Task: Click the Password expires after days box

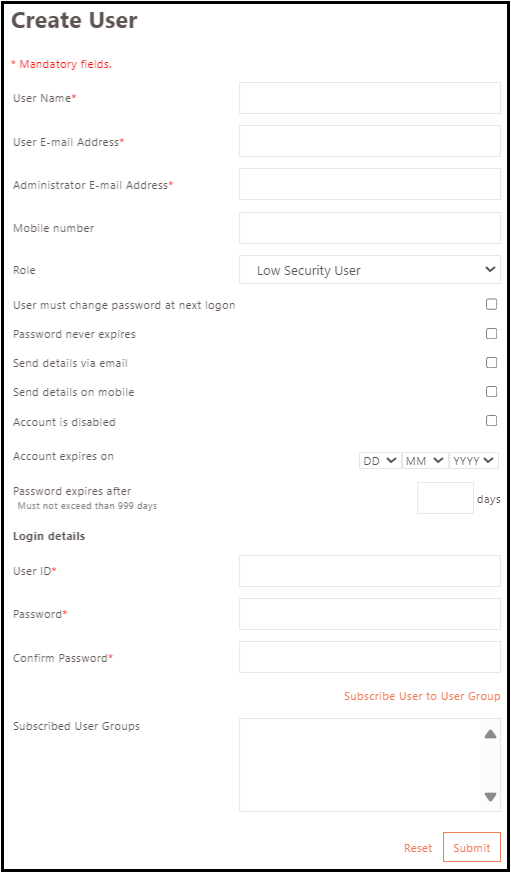Action: pyautogui.click(x=445, y=498)
